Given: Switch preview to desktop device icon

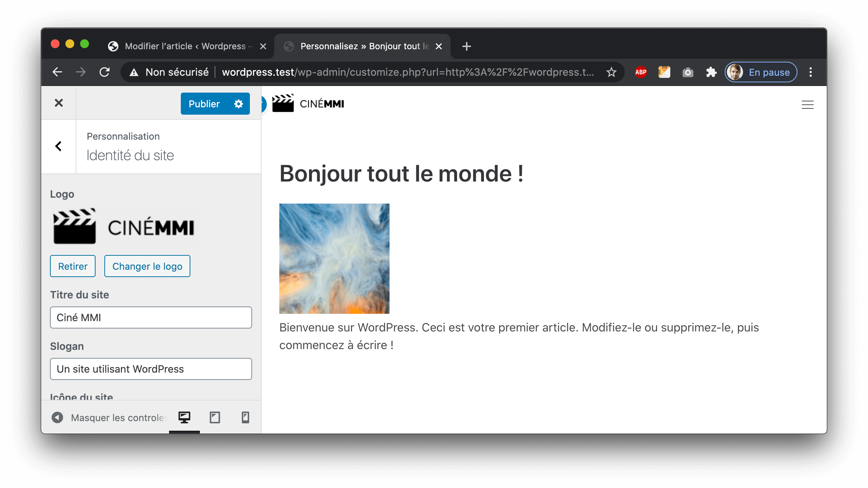Looking at the screenshot, I should pyautogui.click(x=184, y=417).
